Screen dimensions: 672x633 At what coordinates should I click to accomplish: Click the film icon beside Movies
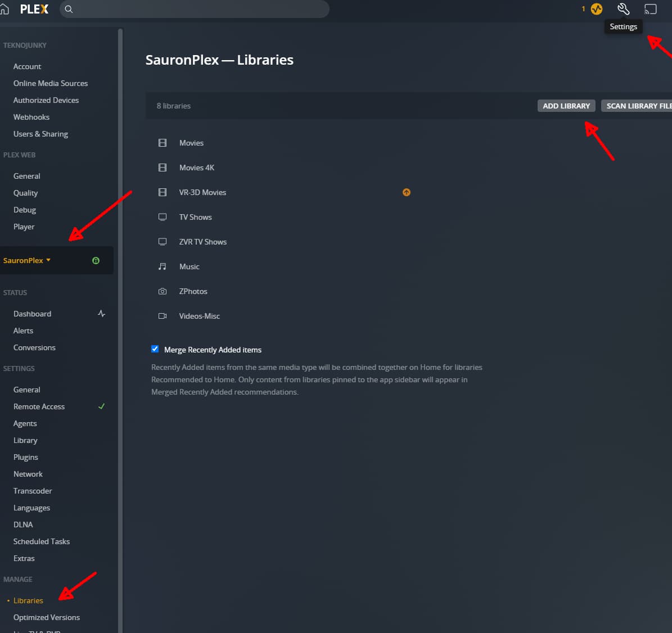point(163,143)
